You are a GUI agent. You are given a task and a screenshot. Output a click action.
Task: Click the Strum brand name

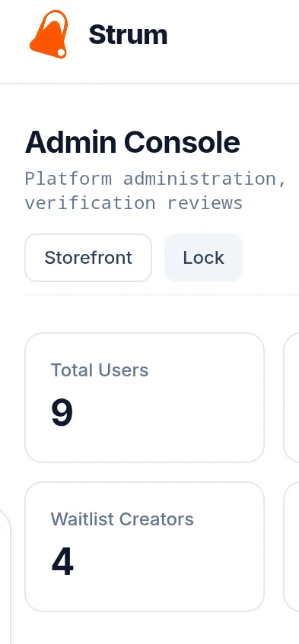(128, 34)
